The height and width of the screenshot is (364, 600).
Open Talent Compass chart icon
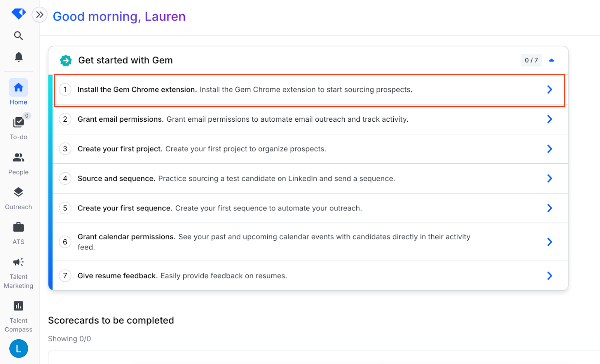(x=18, y=306)
